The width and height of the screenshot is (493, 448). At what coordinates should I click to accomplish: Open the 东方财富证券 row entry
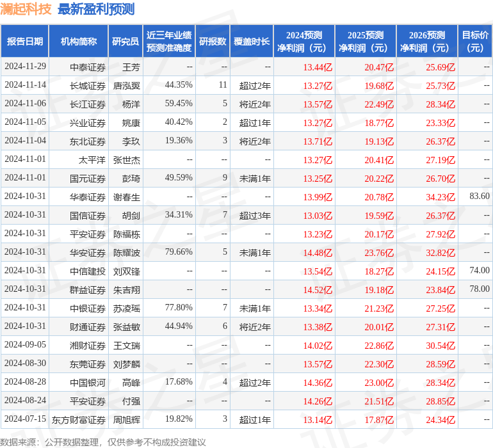coord(78,420)
